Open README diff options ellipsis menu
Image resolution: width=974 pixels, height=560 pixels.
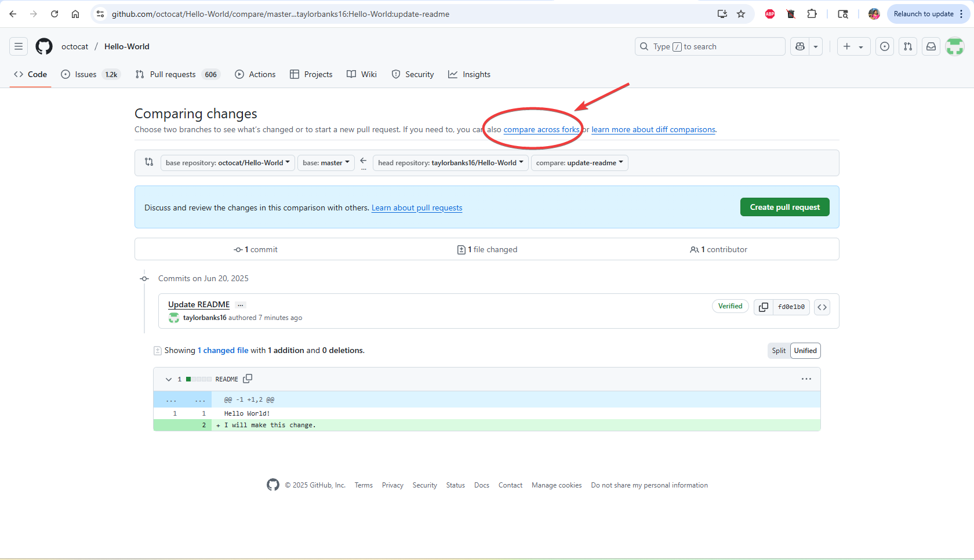(x=806, y=379)
